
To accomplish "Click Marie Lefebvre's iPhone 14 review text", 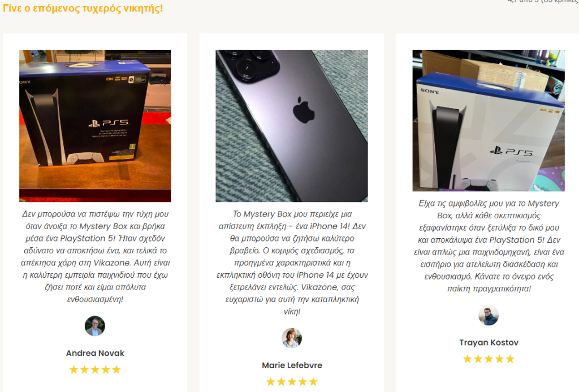I will [292, 262].
